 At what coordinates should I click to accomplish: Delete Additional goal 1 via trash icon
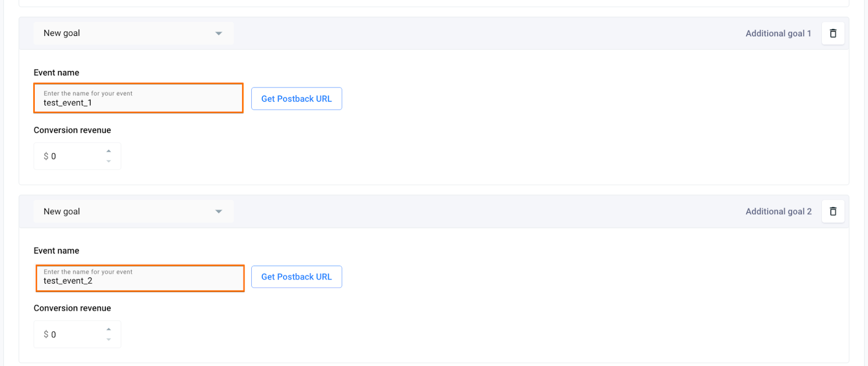point(832,33)
